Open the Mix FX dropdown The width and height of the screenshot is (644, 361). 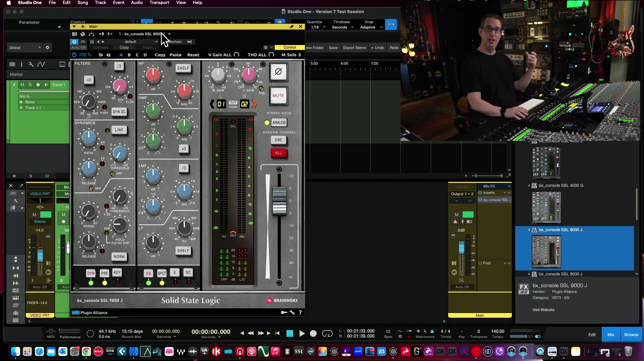[495, 186]
